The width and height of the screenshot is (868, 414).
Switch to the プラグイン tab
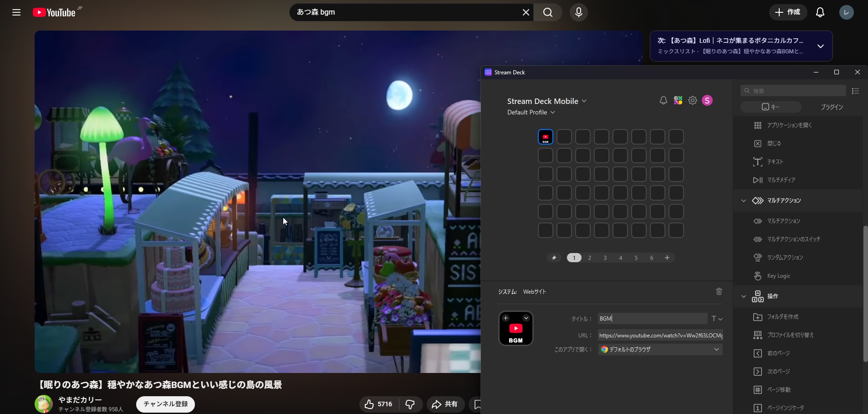coord(832,107)
